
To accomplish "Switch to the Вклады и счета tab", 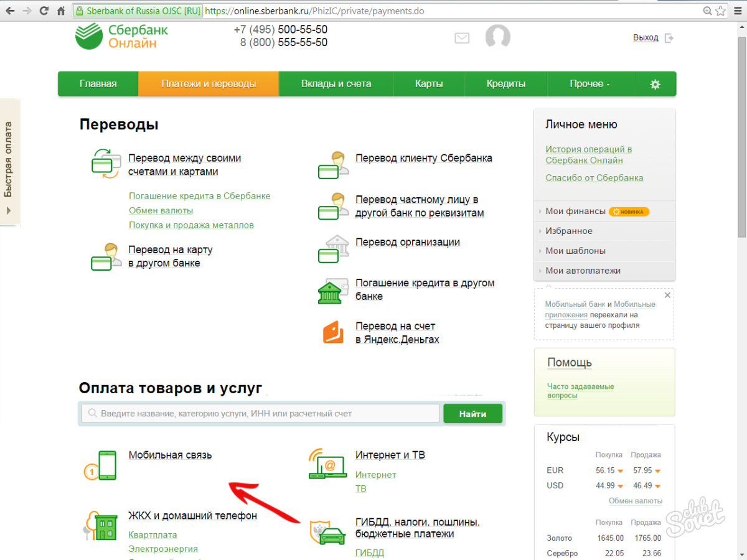I will pyautogui.click(x=336, y=84).
